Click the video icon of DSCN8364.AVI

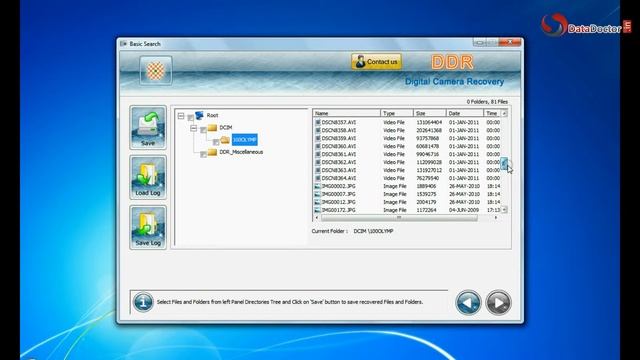[x=318, y=178]
